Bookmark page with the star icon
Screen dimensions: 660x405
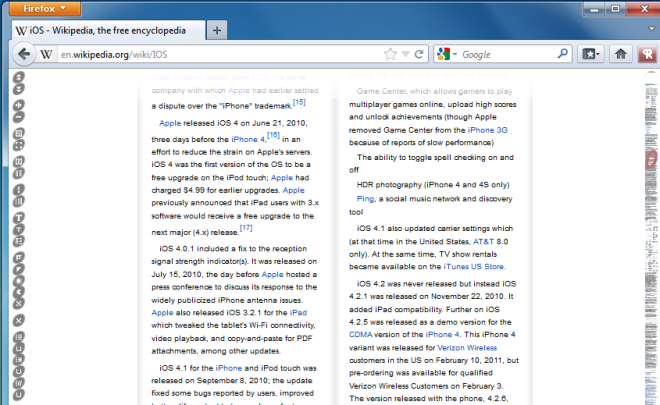click(390, 54)
